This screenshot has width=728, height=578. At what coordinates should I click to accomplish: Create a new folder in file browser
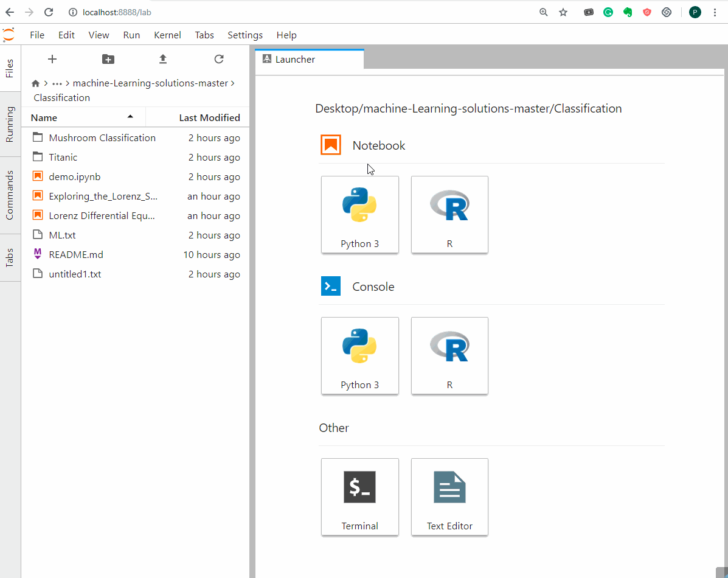pyautogui.click(x=108, y=59)
